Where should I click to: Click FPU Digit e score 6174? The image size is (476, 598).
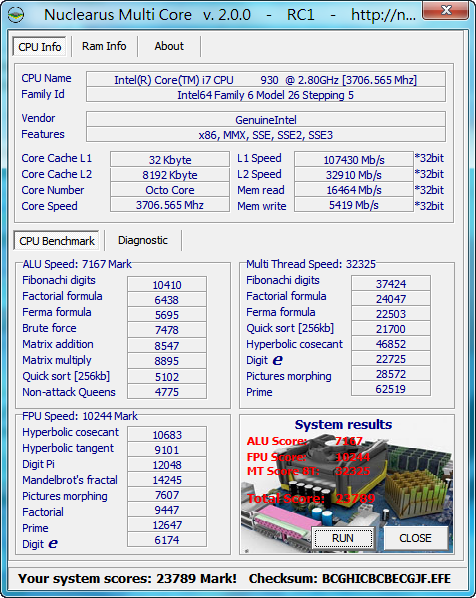[167, 540]
